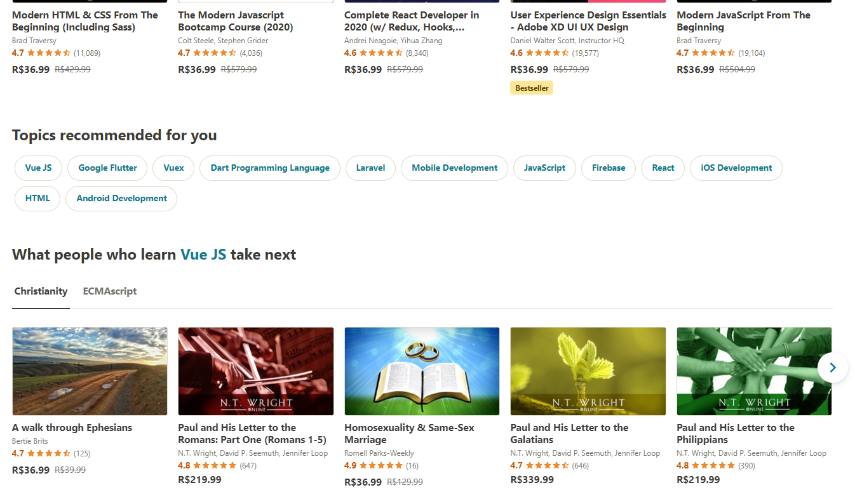
Task: Select the Google Flutter topic chip
Action: 107,168
